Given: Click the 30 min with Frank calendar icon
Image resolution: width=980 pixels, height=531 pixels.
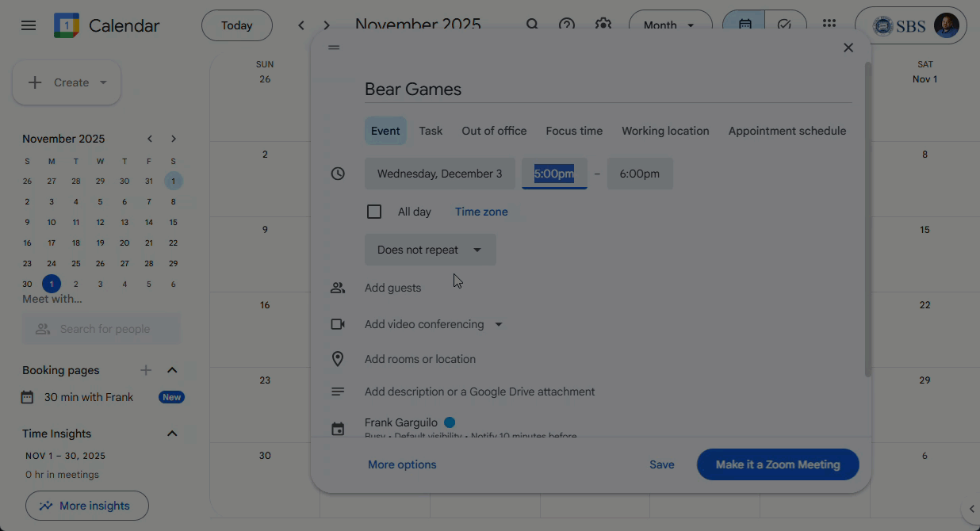Looking at the screenshot, I should click(x=28, y=397).
